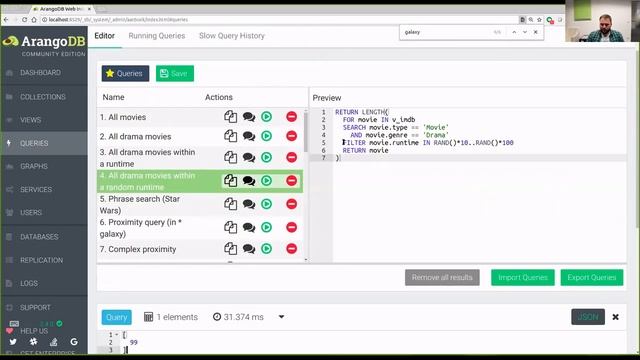The height and width of the screenshot is (360, 640).
Task: Click Remove all results button
Action: pos(442,278)
